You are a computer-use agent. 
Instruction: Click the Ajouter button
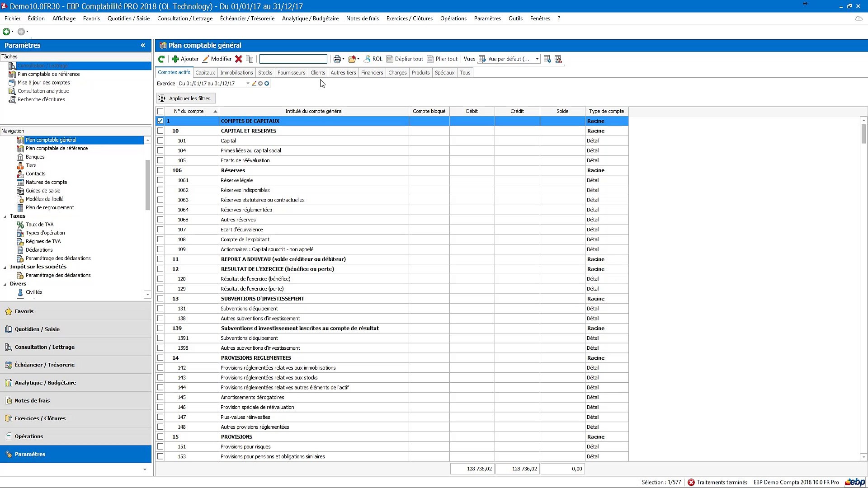tap(185, 59)
